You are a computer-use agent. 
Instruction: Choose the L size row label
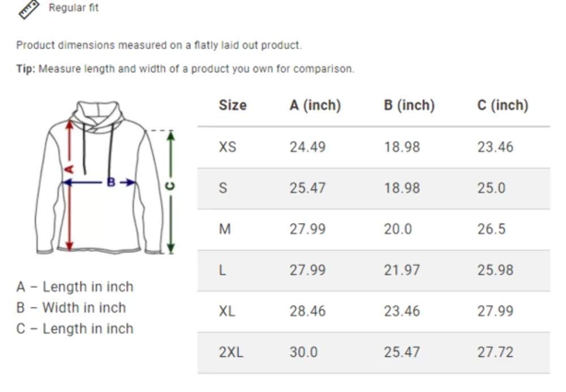tap(222, 270)
